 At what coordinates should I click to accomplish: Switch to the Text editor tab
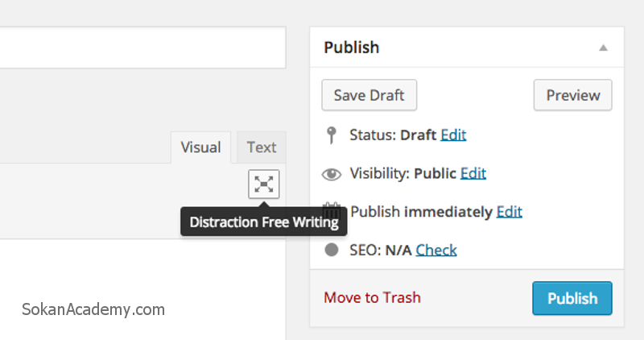261,147
